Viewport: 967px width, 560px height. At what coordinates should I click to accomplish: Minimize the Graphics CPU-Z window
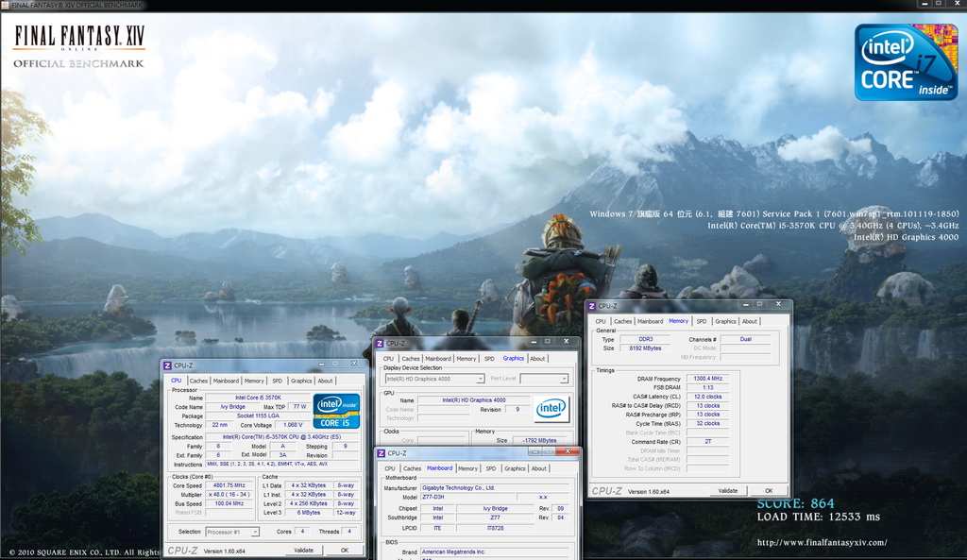pyautogui.click(x=534, y=341)
